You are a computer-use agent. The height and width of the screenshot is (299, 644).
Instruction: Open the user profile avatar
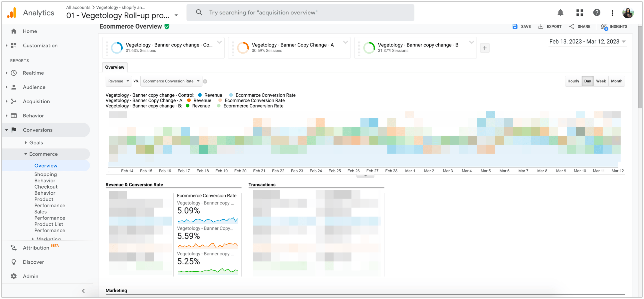click(628, 13)
